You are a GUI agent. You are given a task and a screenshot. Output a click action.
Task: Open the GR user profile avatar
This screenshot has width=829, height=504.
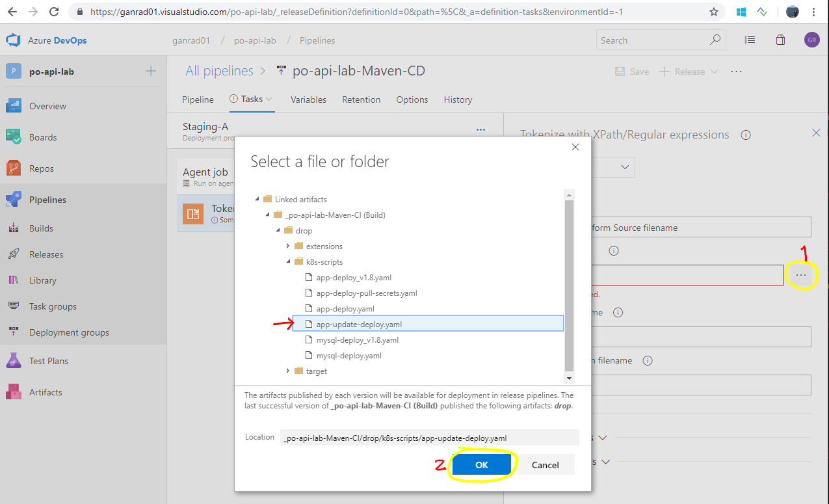[811, 40]
